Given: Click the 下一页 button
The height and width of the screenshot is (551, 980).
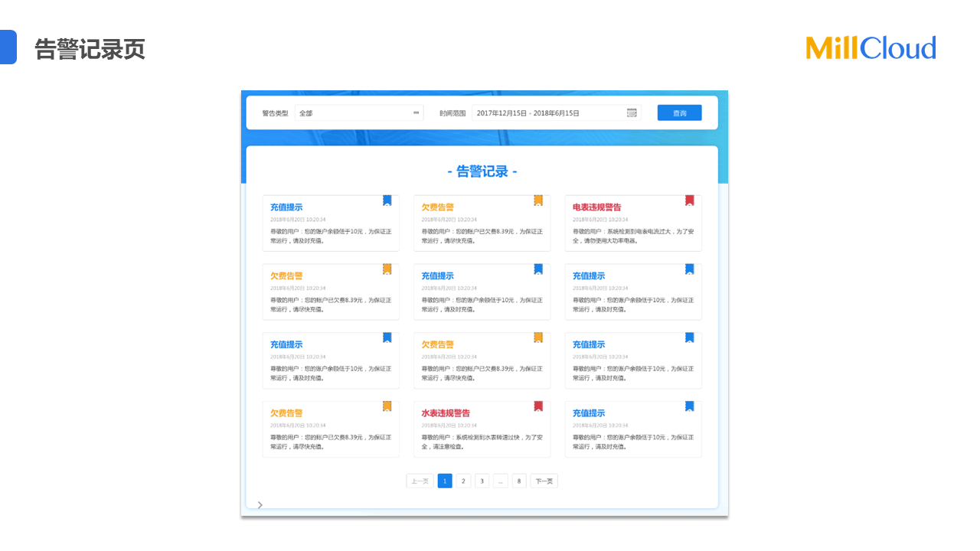Looking at the screenshot, I should (x=544, y=481).
